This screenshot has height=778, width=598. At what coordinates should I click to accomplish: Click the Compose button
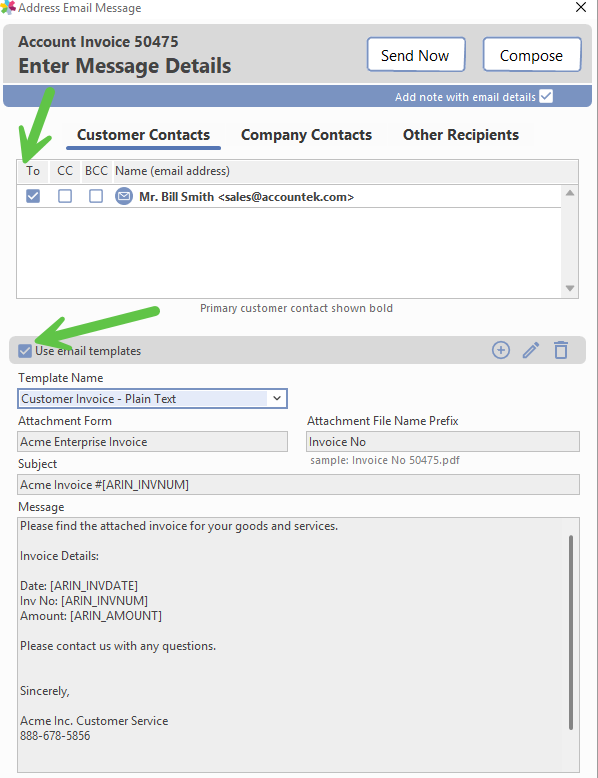tap(532, 55)
